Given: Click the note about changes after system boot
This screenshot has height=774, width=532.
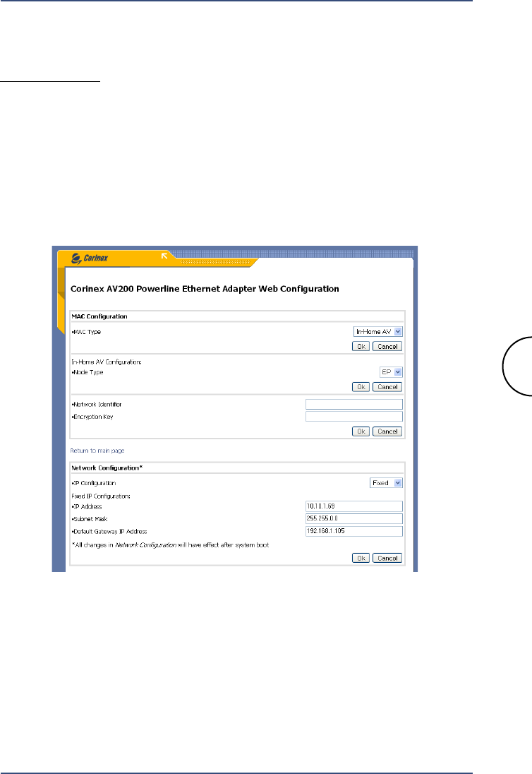Looking at the screenshot, I should 171,545.
